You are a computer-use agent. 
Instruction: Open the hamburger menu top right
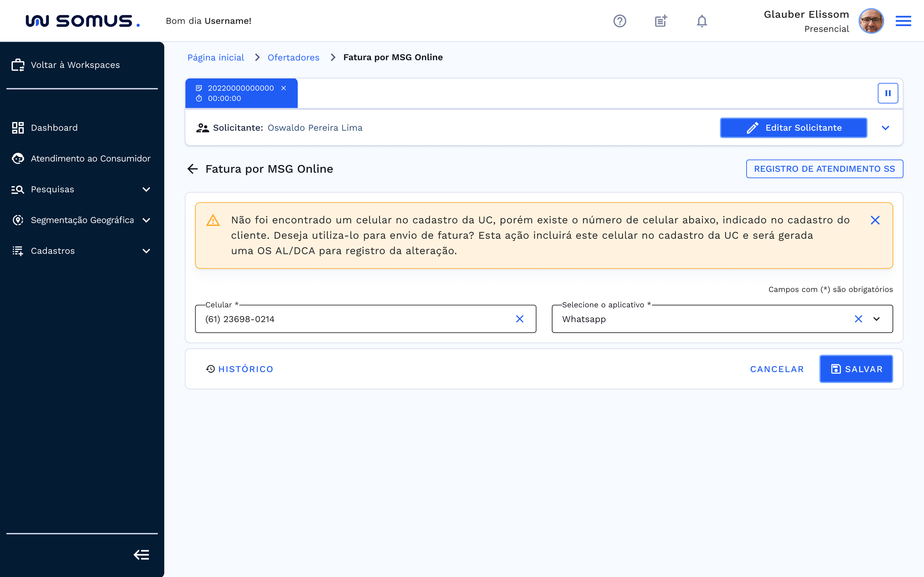click(x=903, y=21)
